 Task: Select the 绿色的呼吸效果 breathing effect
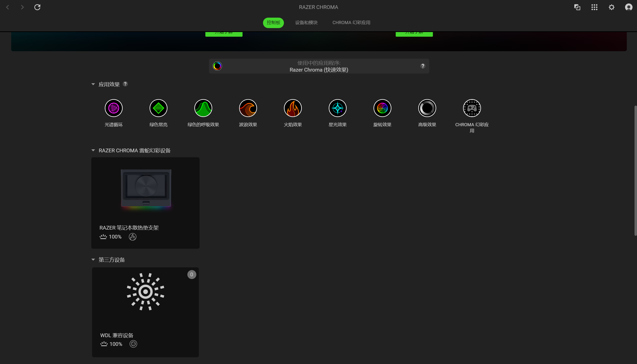(x=203, y=108)
